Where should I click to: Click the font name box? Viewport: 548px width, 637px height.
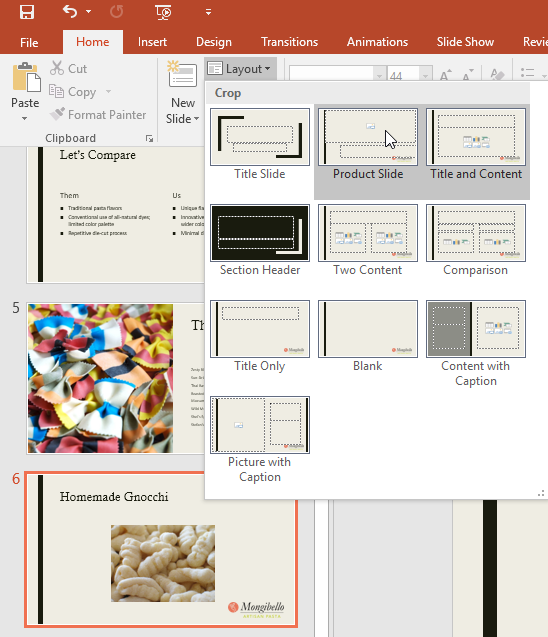click(x=331, y=75)
